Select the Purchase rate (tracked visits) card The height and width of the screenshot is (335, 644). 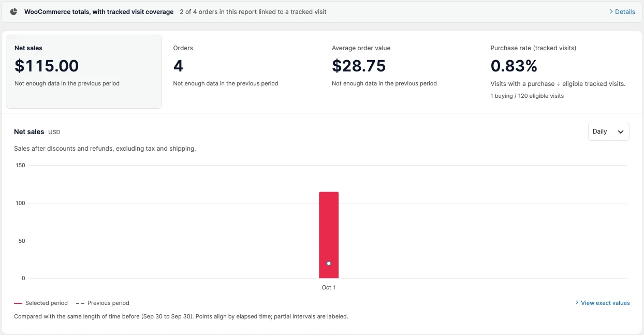coord(561,71)
